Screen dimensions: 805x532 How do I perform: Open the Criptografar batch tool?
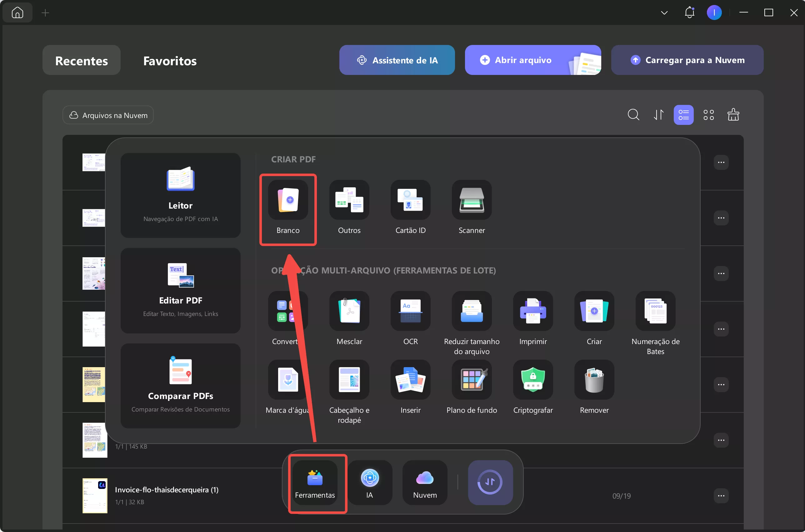coord(533,380)
